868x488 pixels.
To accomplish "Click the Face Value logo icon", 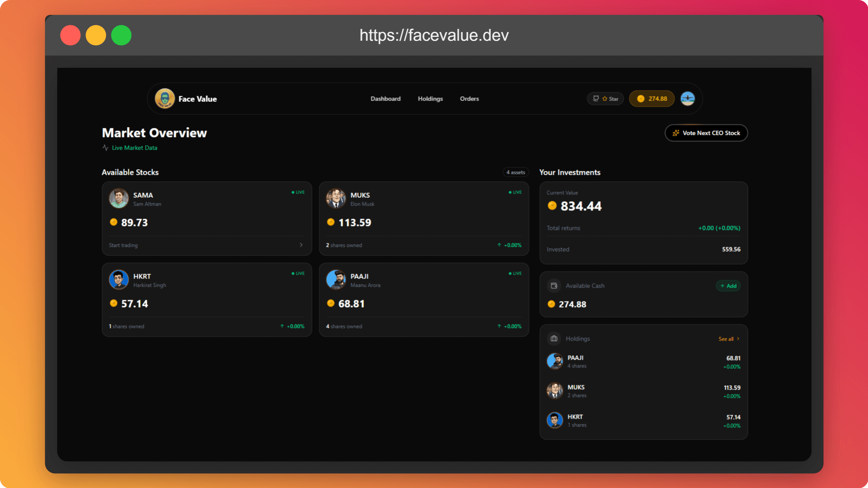I will [x=164, y=98].
